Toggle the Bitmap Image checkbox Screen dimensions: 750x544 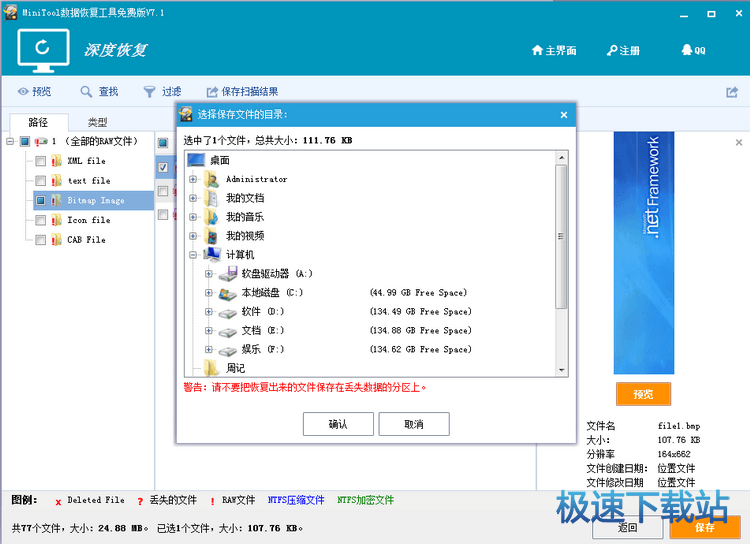pos(41,200)
